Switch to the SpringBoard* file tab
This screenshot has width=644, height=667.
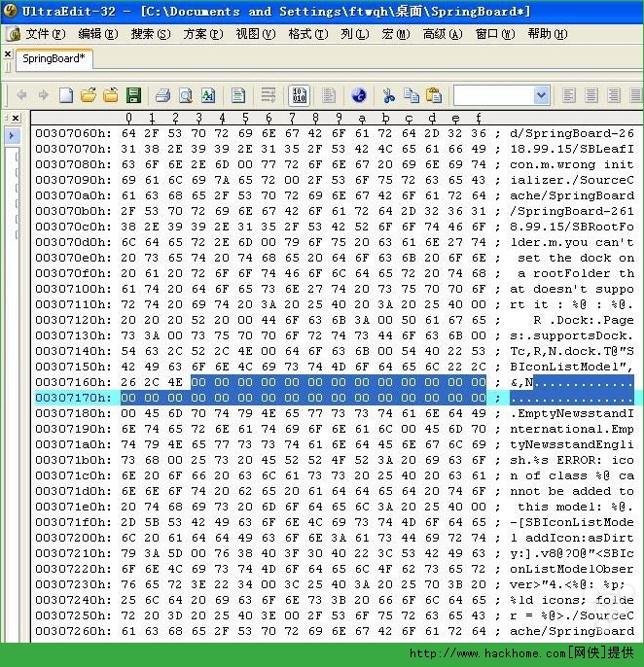[54, 58]
